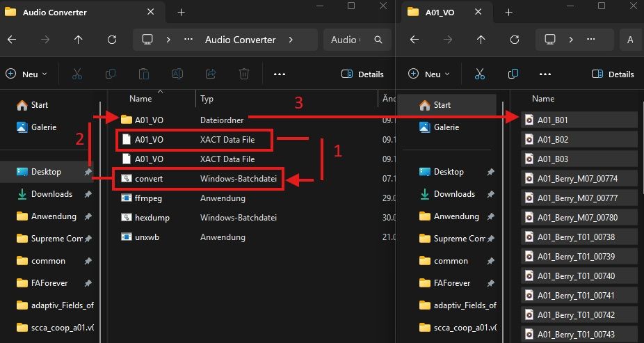Image resolution: width=644 pixels, height=343 pixels.
Task: Toggle Details pane in Audio Converter window
Action: point(362,74)
